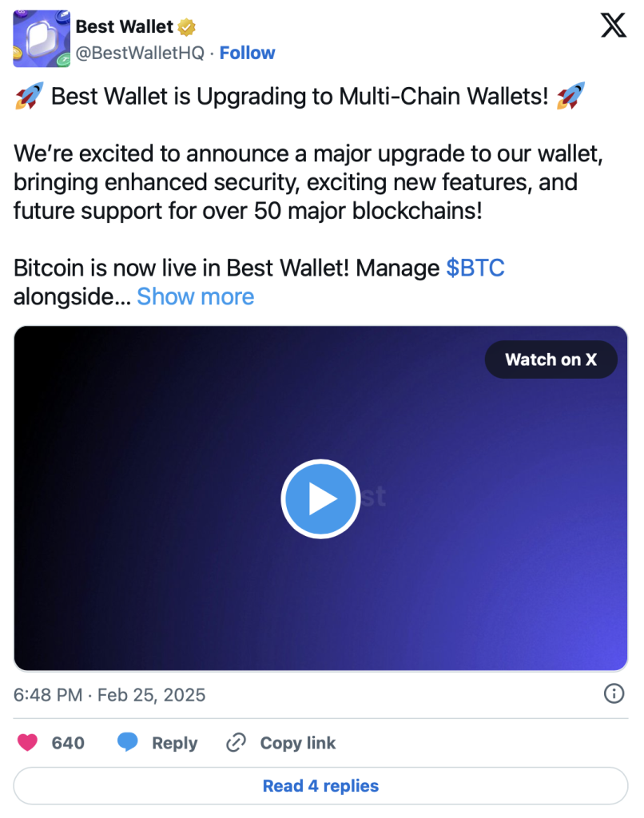644x818 pixels.
Task: Like the post with the heart icon
Action: (x=28, y=743)
